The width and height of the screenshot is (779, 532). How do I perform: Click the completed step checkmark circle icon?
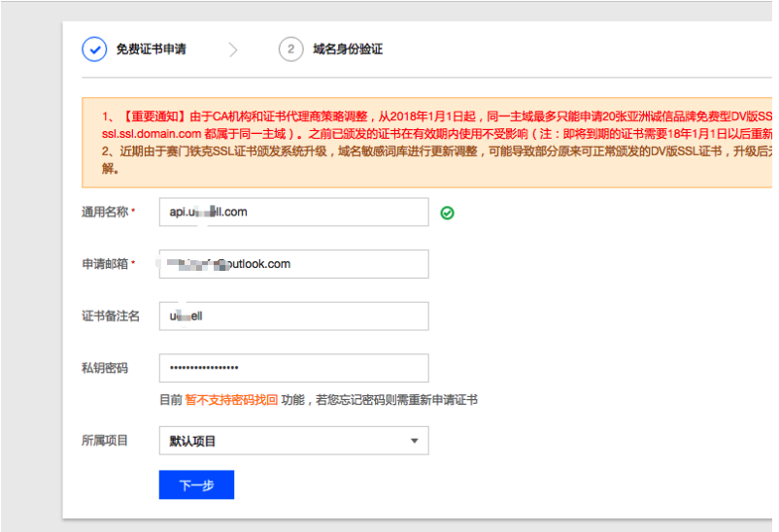(94, 50)
